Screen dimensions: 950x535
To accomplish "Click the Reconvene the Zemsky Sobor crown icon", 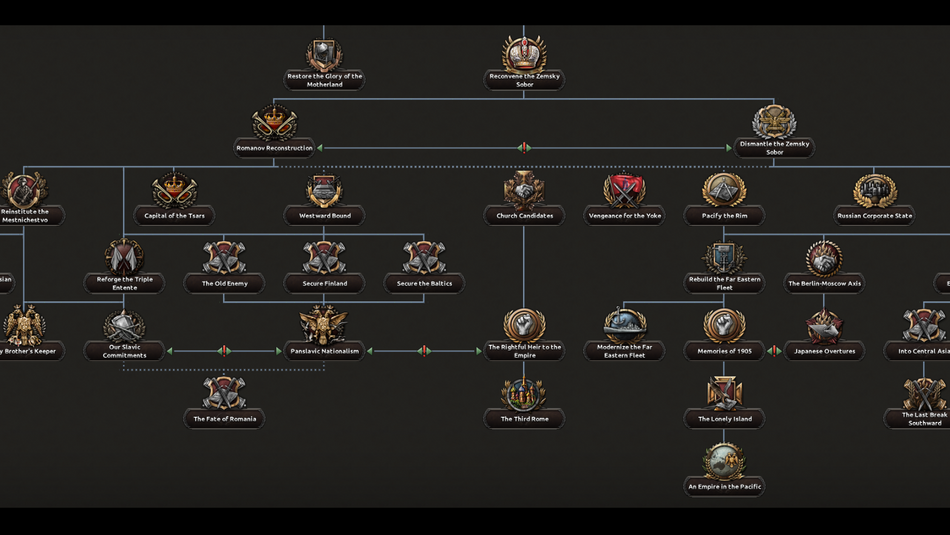I will [524, 53].
